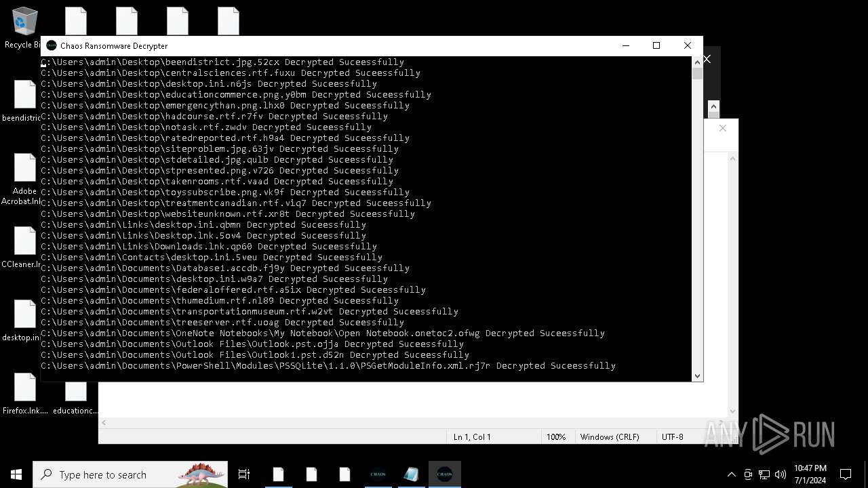Click the takenrooms.rtf.vaad line
This screenshot has height=488, width=868.
[217, 181]
